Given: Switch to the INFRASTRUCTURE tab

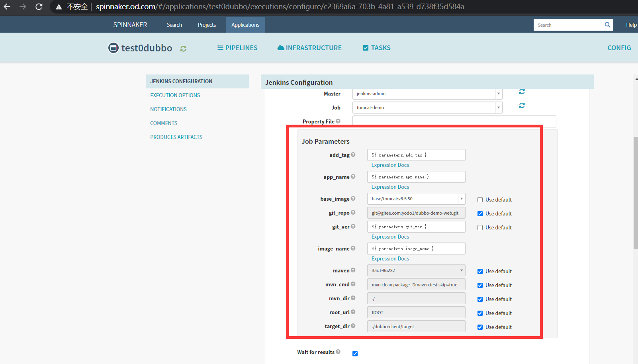Looking at the screenshot, I should click(309, 48).
